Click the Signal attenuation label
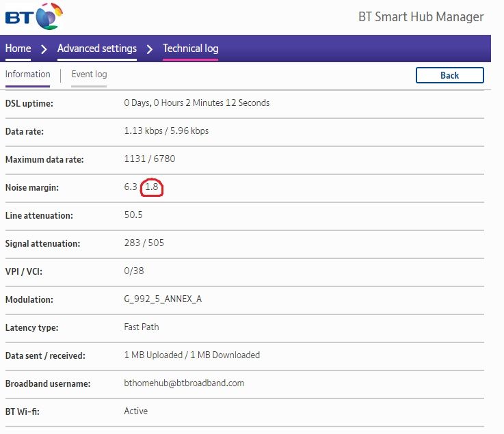The image size is (504, 434). pyautogui.click(x=42, y=243)
